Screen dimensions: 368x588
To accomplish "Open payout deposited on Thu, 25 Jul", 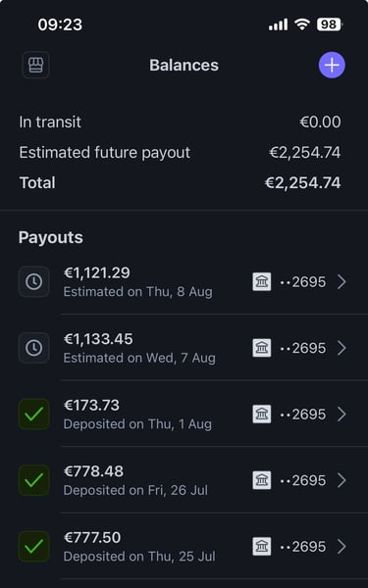I will coord(184,547).
